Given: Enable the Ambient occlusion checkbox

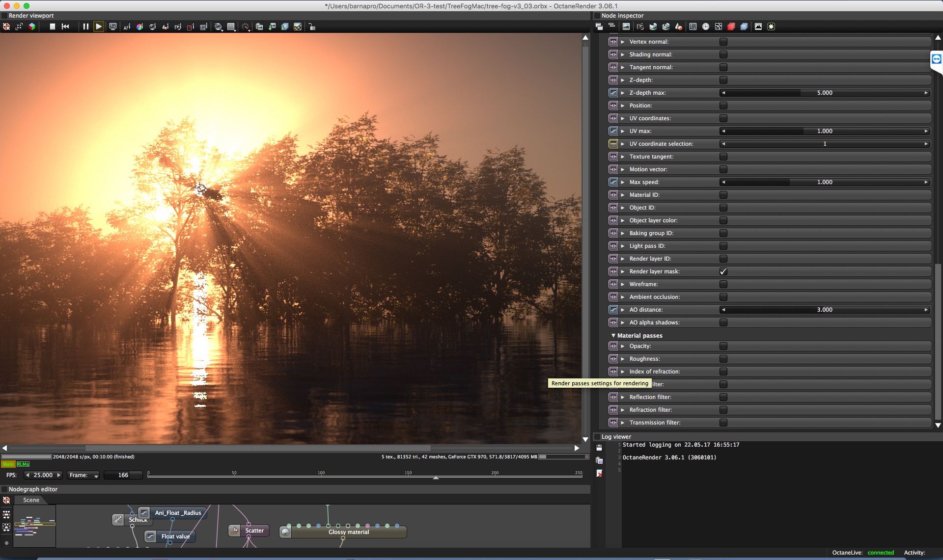Looking at the screenshot, I should [723, 297].
